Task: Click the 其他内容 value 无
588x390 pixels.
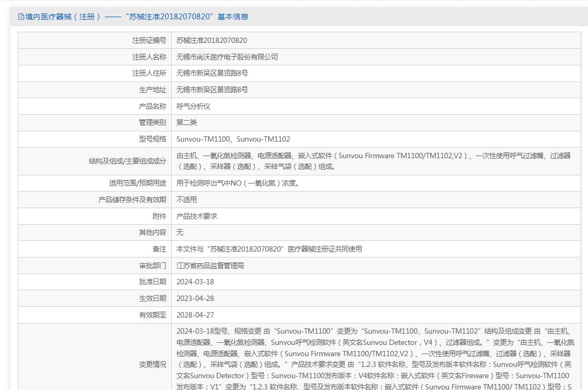Action: (180, 232)
